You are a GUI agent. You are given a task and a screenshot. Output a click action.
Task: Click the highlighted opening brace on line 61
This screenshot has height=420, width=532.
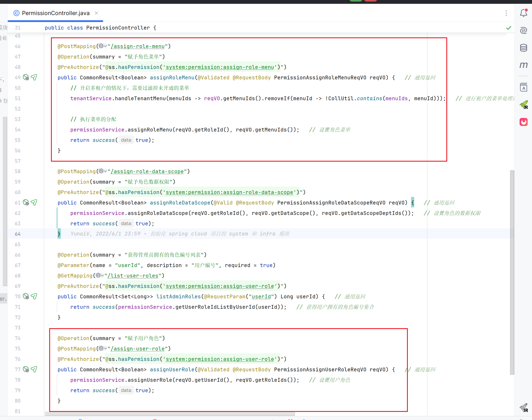413,203
